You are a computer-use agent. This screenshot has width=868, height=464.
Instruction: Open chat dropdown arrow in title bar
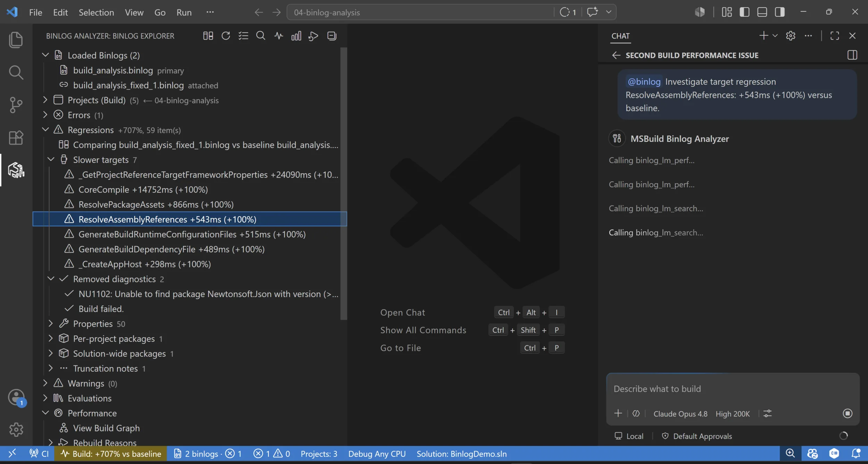point(608,12)
